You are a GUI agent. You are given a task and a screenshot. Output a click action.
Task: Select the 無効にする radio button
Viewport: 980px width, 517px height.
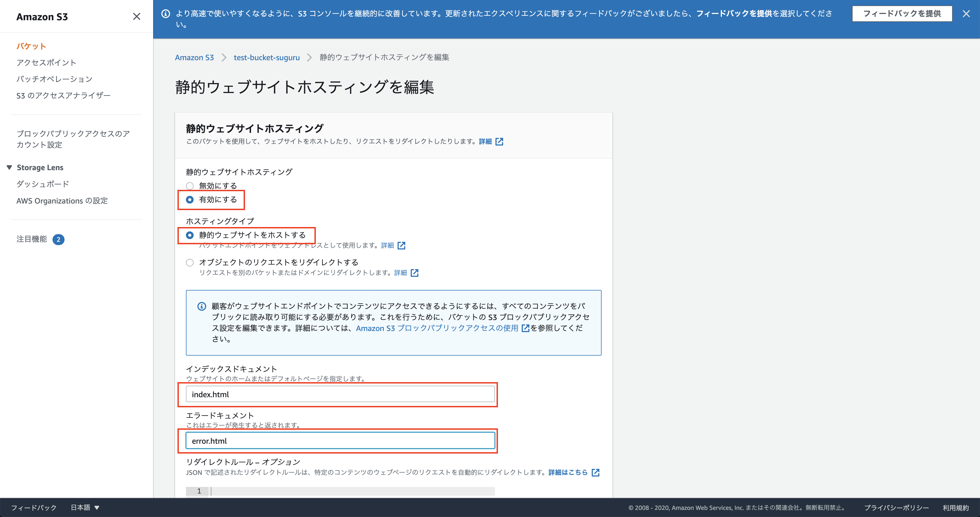[x=190, y=186]
